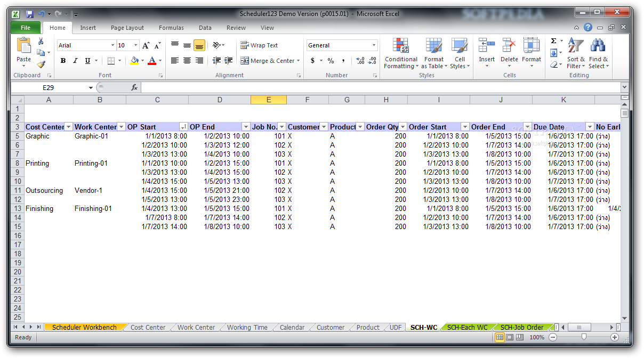The width and height of the screenshot is (644, 358).
Task: Click the Delete cells icon
Action: point(509,46)
